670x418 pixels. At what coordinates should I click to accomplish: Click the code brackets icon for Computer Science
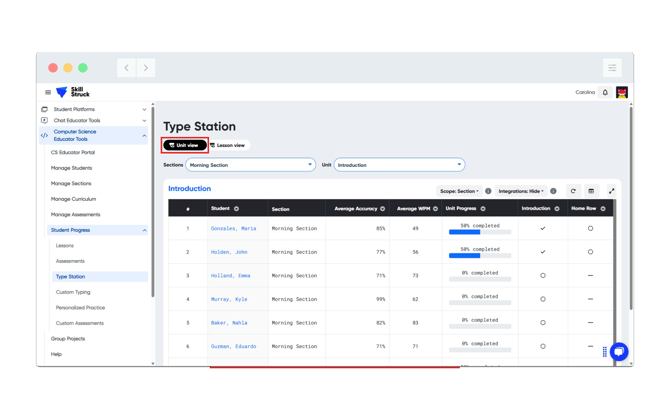click(44, 135)
